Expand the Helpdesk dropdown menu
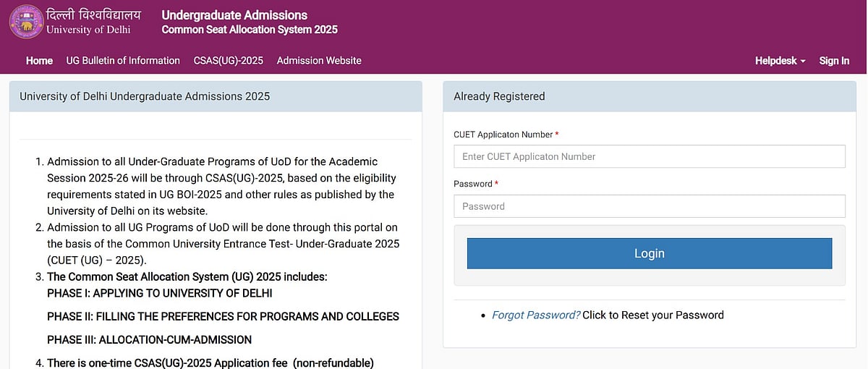Screen dimensions: 868x369 pos(780,61)
